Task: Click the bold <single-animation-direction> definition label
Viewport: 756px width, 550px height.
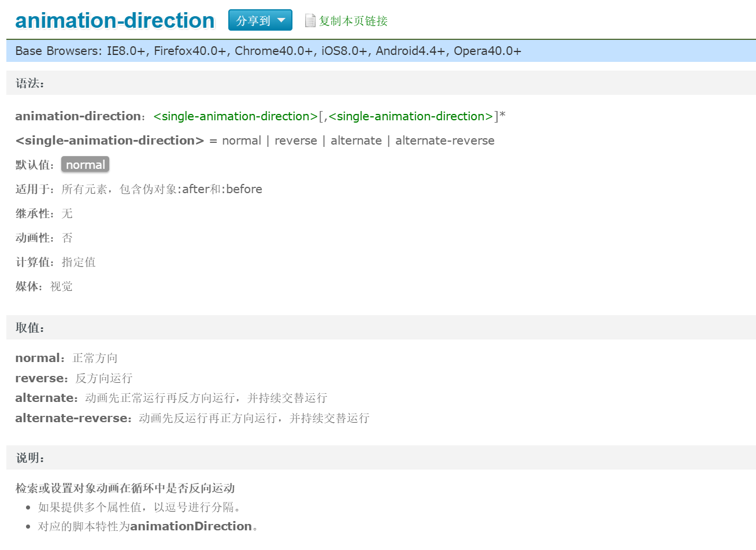Action: tap(110, 141)
